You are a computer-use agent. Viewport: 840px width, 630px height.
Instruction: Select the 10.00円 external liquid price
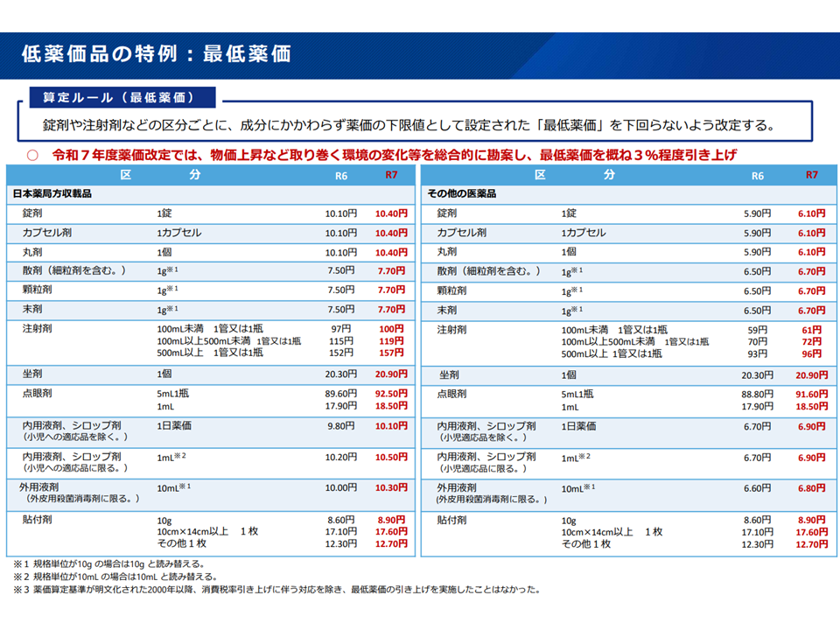coord(340,487)
